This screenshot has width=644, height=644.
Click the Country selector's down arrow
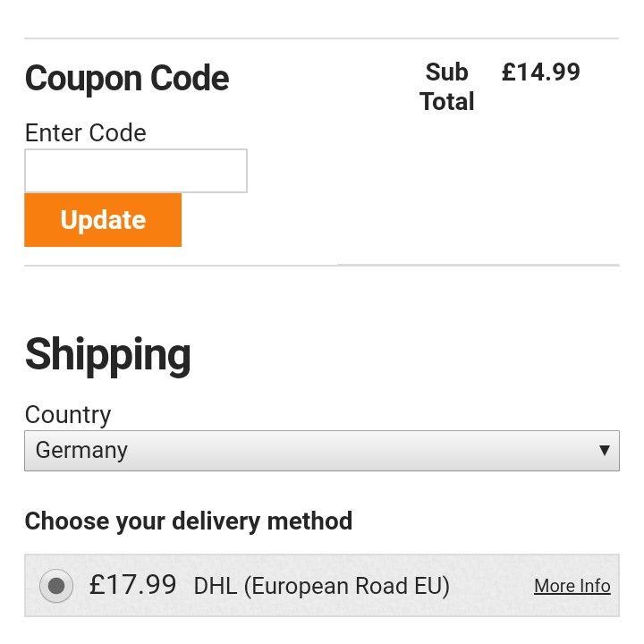(605, 450)
